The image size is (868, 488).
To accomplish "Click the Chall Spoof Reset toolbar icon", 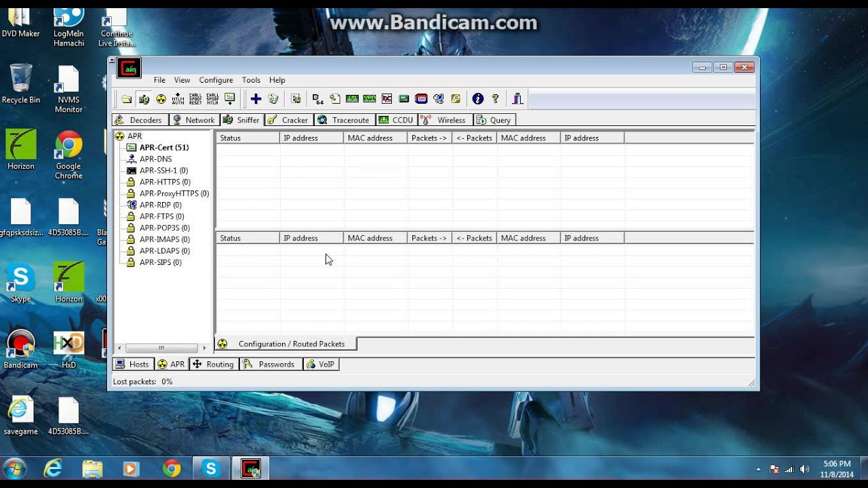I will [195, 99].
